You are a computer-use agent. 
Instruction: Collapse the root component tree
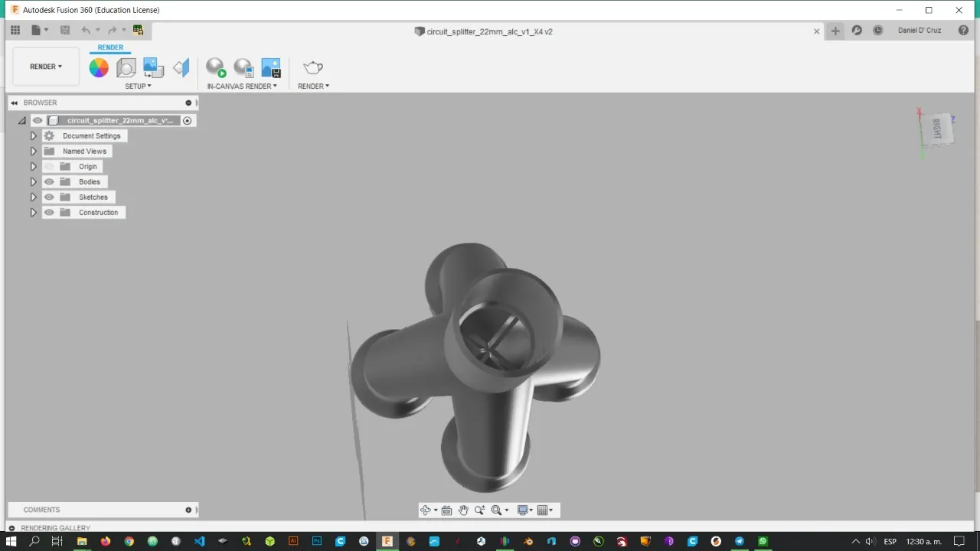point(22,121)
